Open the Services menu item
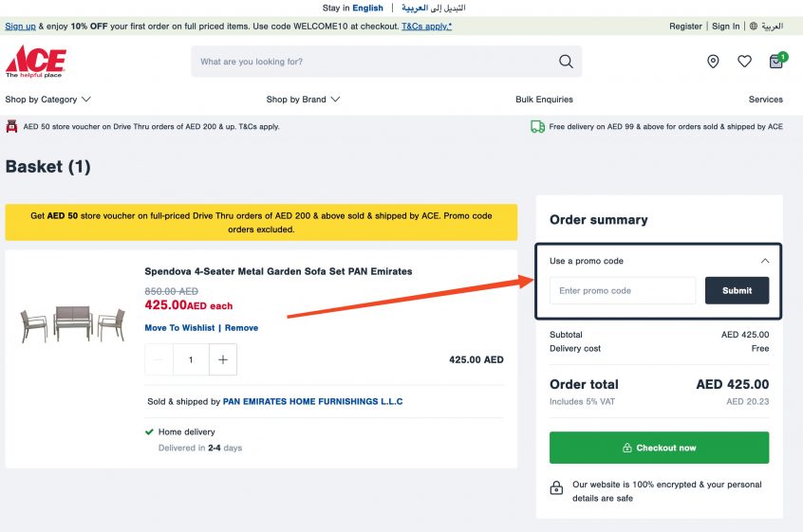The image size is (803, 532). 765,100
